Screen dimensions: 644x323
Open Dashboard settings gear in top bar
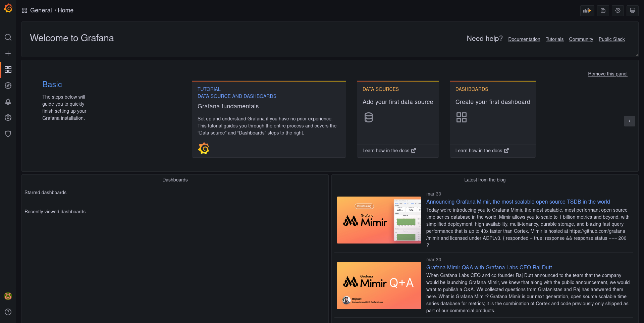pos(618,10)
